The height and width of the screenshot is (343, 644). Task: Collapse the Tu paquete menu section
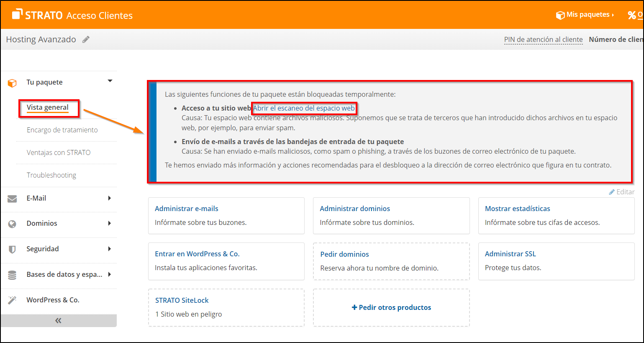point(110,81)
